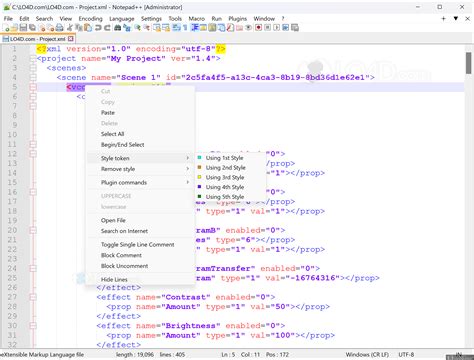This screenshot has height=360, width=474.
Task: Collapse the red fold marker on line 5
Action: [33, 87]
